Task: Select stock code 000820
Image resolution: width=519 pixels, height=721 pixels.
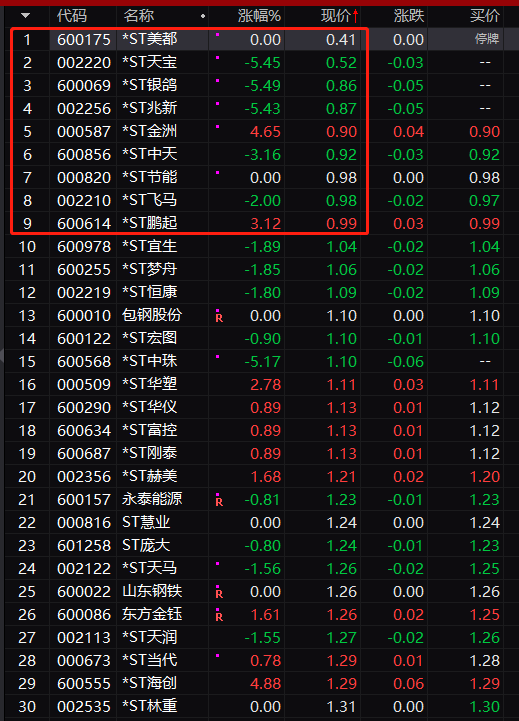Action: [x=84, y=177]
